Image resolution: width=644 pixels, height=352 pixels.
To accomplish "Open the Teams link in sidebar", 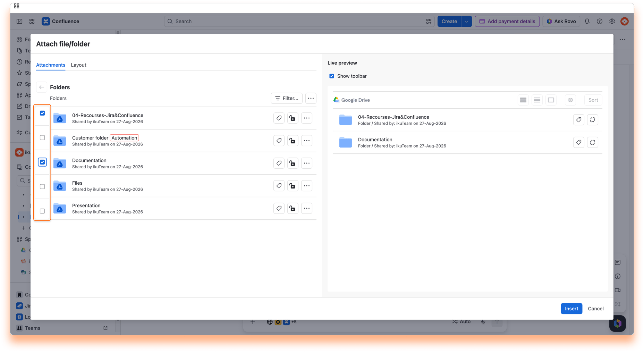I will pyautogui.click(x=33, y=328).
